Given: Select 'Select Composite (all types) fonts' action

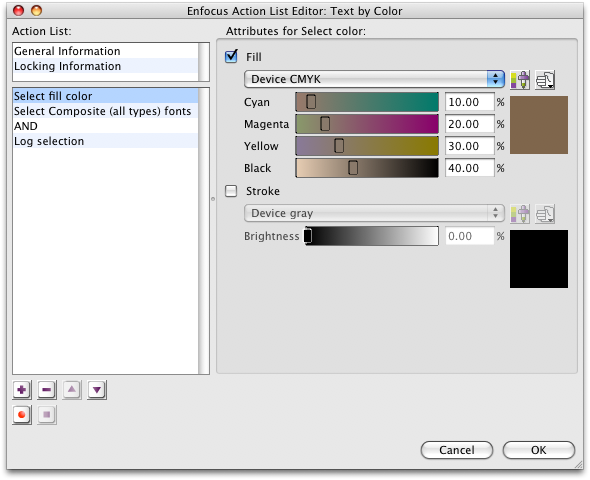Looking at the screenshot, I should pos(105,111).
